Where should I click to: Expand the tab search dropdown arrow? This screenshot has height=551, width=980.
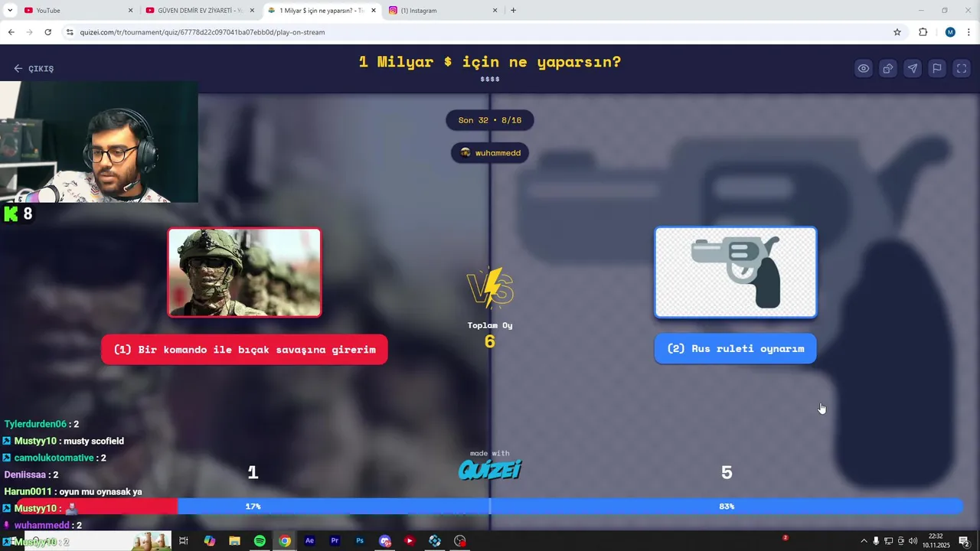(11, 11)
